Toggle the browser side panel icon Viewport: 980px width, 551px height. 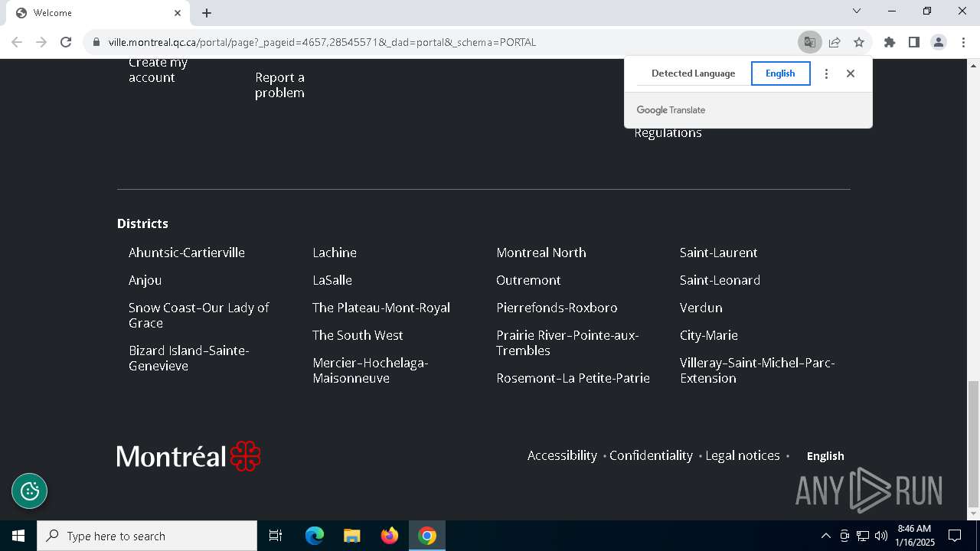click(913, 42)
